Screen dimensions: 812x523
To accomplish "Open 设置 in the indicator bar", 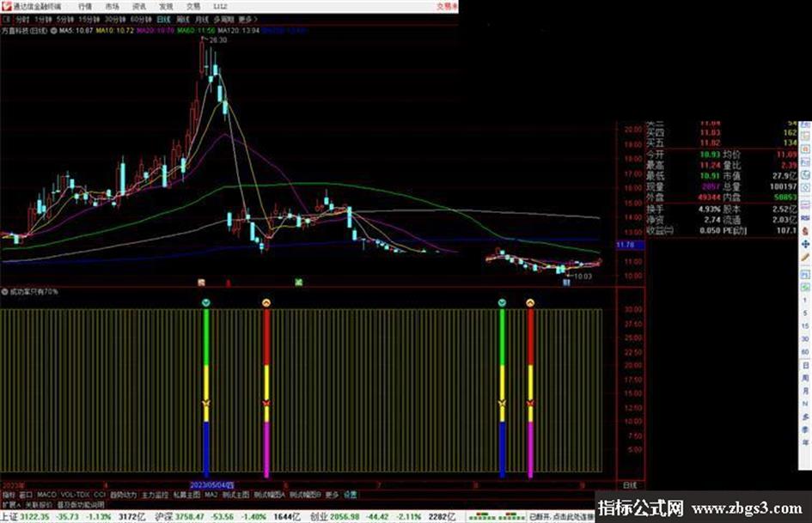I will point(350,495).
